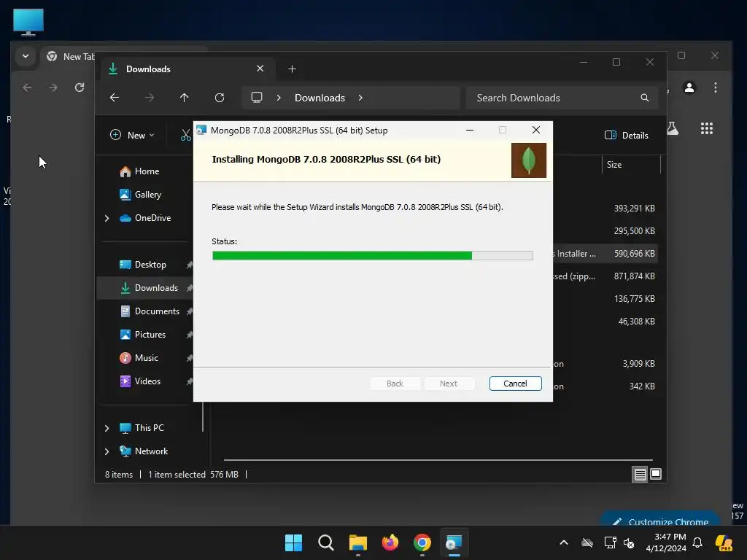This screenshot has height=560, width=747.
Task: Open the Google apps grid in Chrome
Action: click(706, 128)
